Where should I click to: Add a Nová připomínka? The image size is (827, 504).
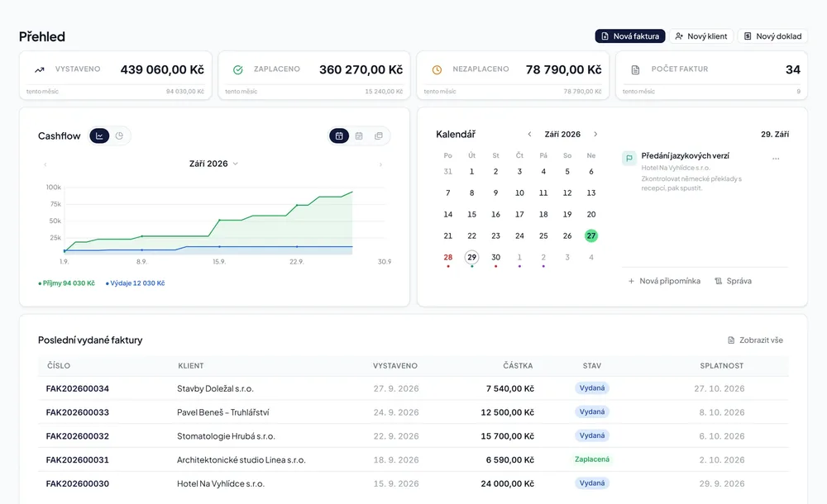(x=664, y=281)
